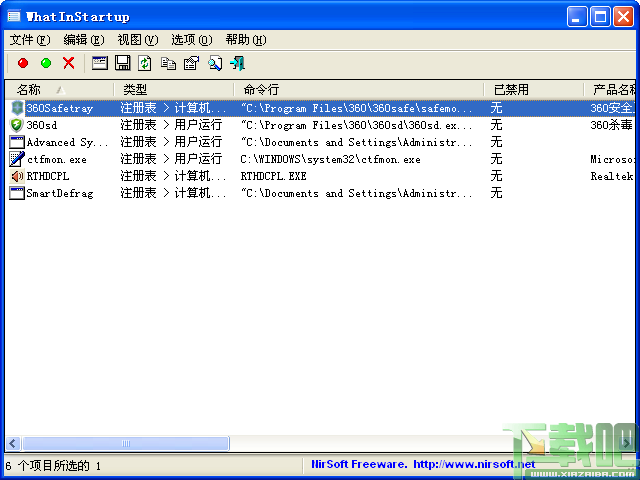The height and width of the screenshot is (480, 640).
Task: Open the 选项(O) menu
Action: coord(191,40)
